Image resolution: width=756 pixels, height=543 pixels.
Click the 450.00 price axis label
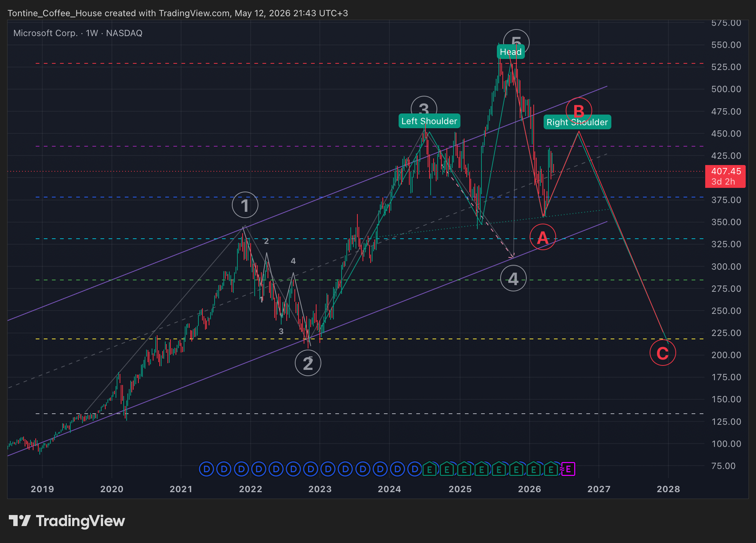pos(726,134)
